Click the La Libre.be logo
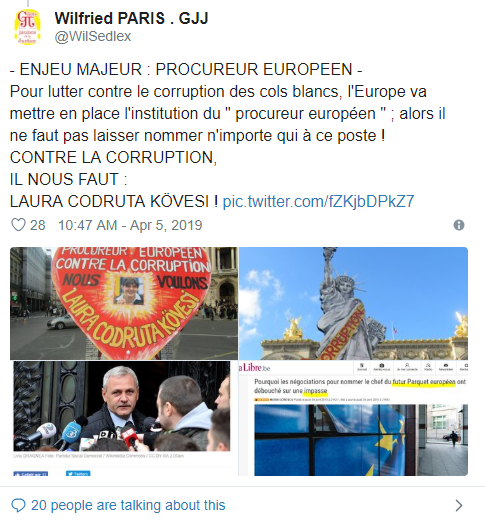The width and height of the screenshot is (485, 524). (255, 368)
